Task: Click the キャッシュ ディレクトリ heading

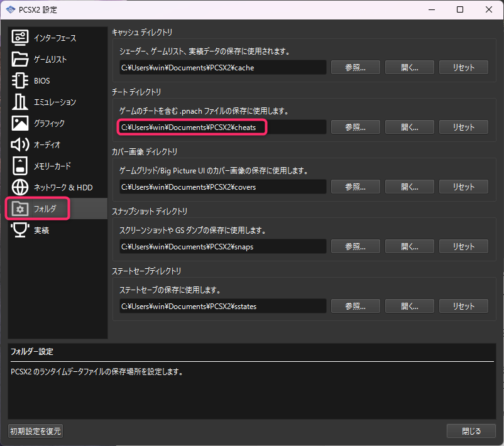Action: pyautogui.click(x=142, y=32)
